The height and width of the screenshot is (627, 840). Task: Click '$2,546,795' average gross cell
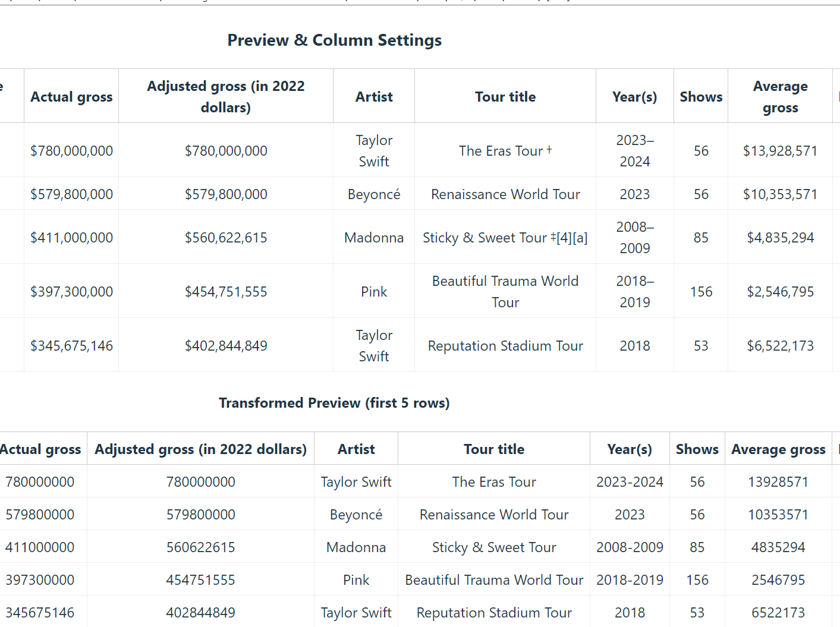pyautogui.click(x=781, y=292)
